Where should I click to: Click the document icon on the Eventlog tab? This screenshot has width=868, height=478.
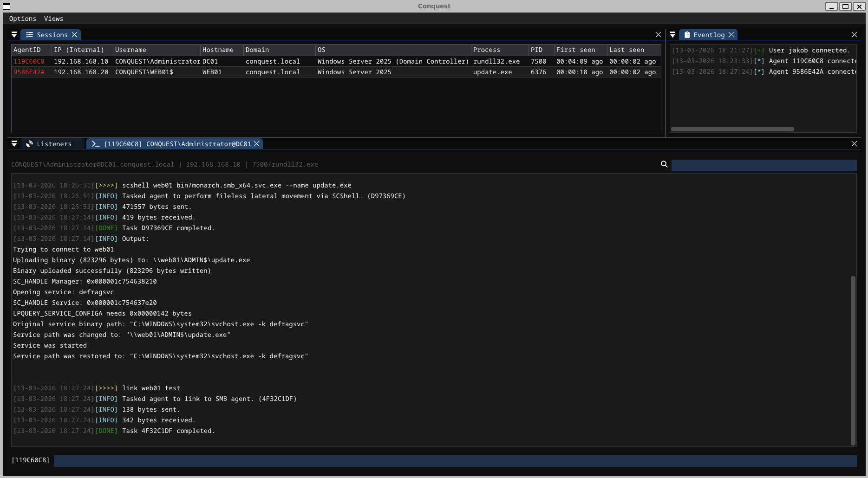click(x=687, y=34)
